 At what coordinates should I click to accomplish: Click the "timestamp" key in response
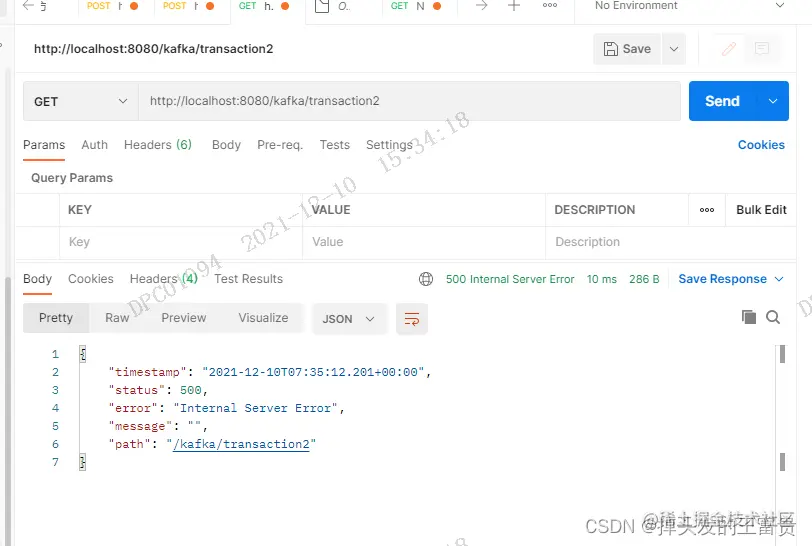point(147,372)
